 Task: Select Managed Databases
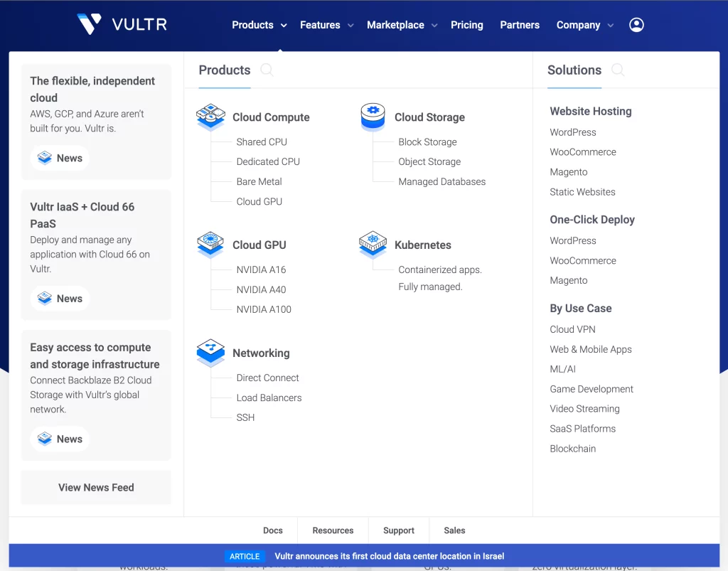pyautogui.click(x=442, y=181)
